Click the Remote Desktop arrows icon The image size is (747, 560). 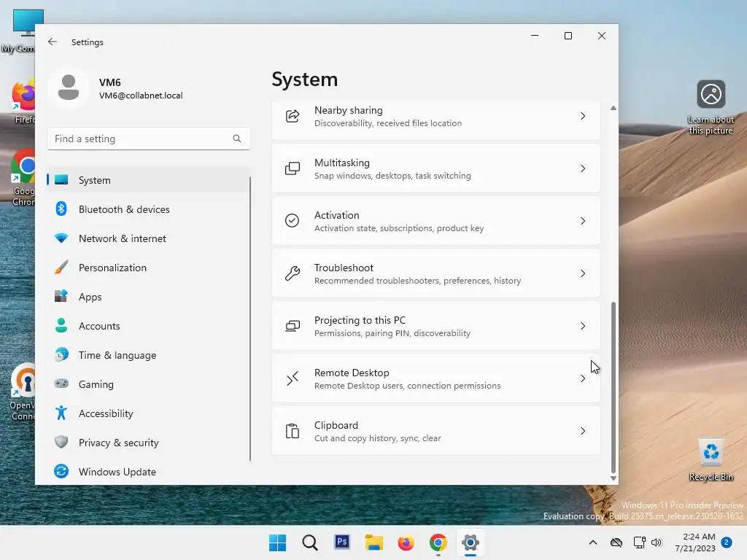tap(293, 378)
